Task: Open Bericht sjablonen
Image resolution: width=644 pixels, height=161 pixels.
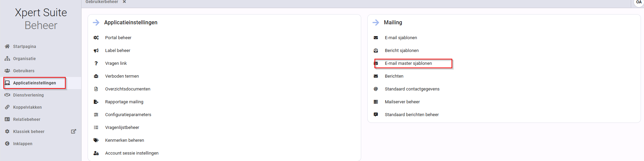Action: (402, 50)
